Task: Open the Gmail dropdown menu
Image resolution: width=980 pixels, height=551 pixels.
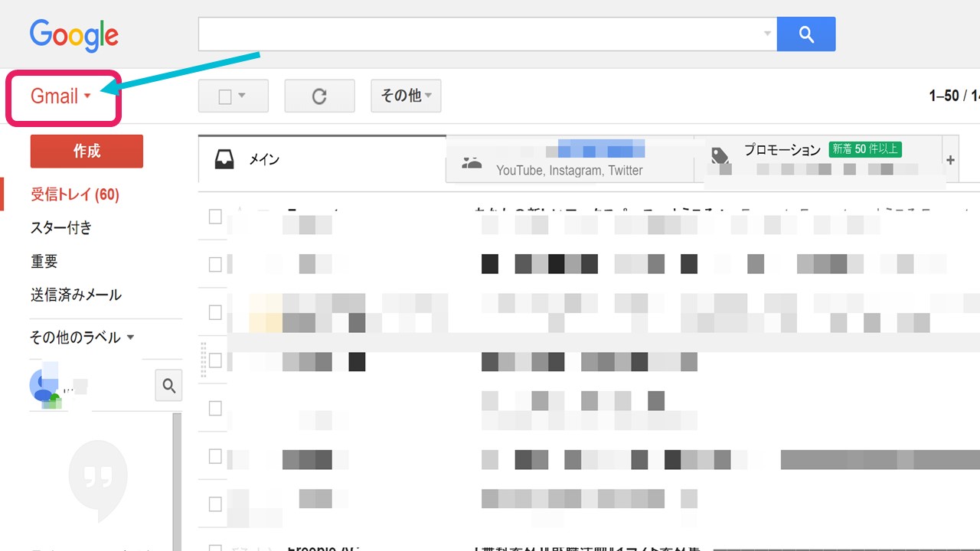Action: click(61, 96)
